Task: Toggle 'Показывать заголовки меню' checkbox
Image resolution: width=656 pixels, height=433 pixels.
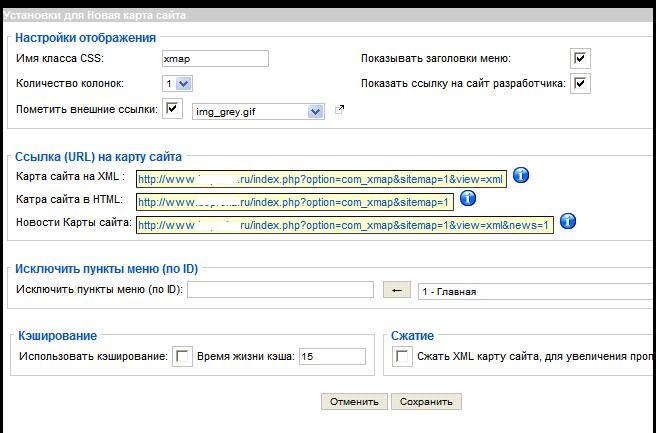Action: coord(580,59)
